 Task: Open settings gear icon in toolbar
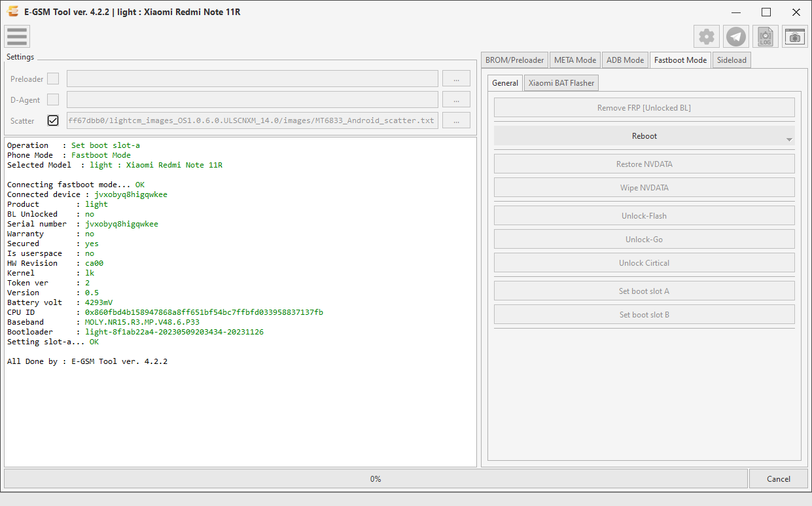click(707, 37)
